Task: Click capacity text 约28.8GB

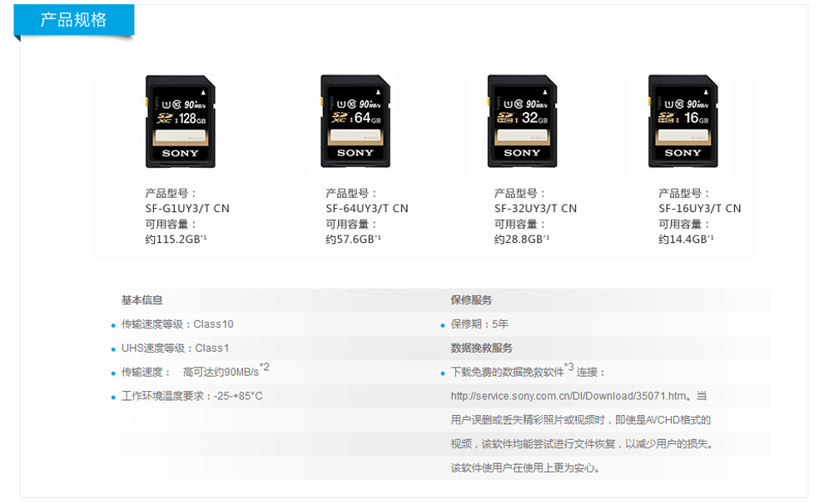Action: [x=522, y=240]
